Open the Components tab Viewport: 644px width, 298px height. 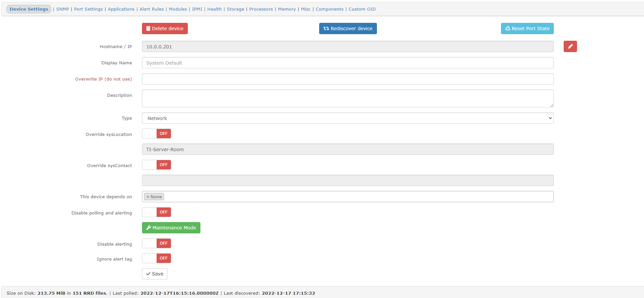click(329, 9)
